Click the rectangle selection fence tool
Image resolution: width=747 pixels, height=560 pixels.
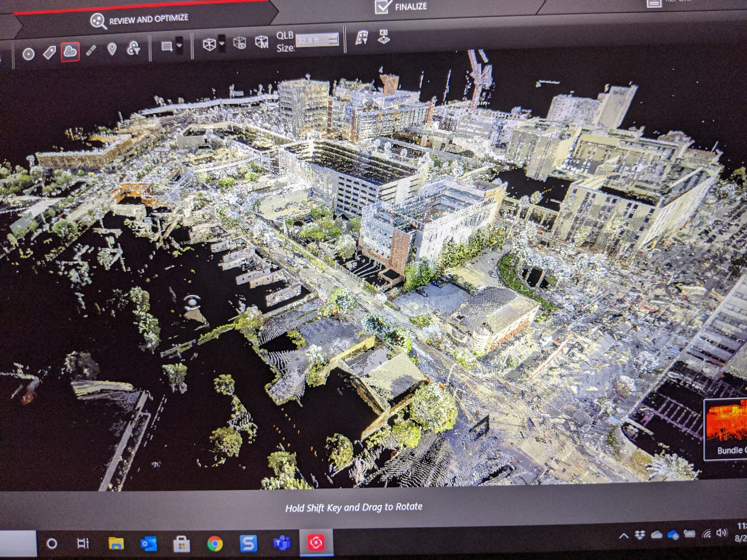[167, 46]
